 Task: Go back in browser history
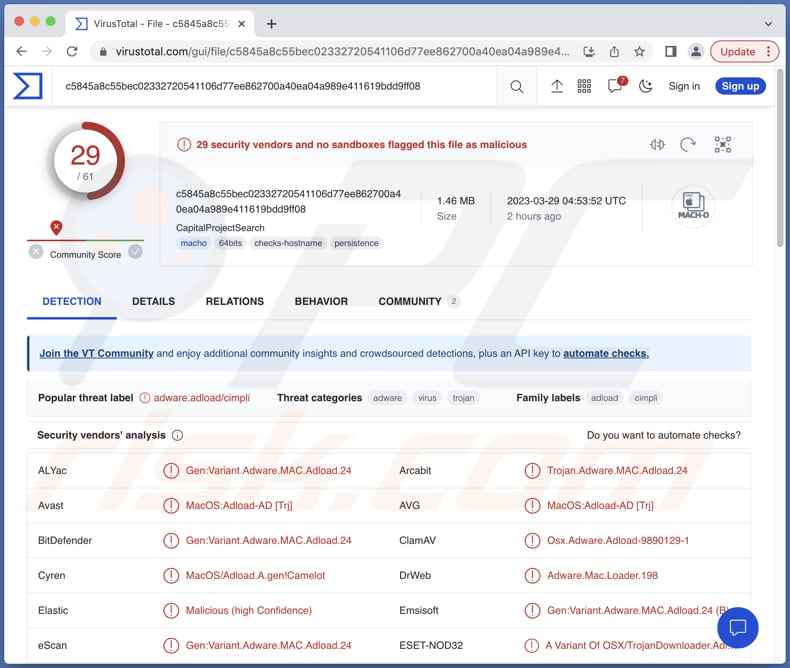click(21, 51)
